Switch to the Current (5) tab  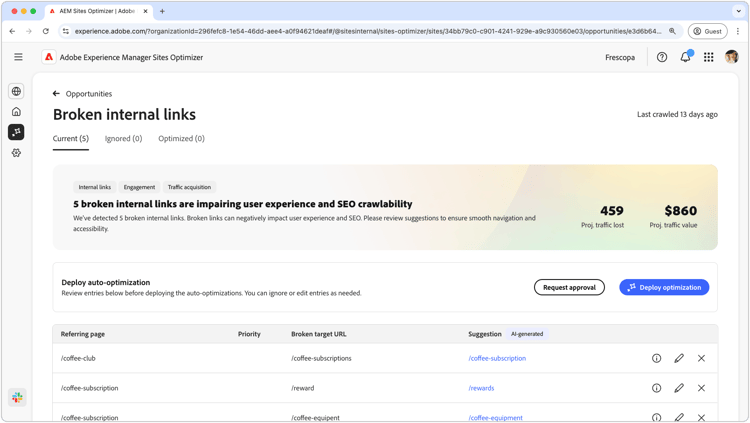(x=71, y=139)
